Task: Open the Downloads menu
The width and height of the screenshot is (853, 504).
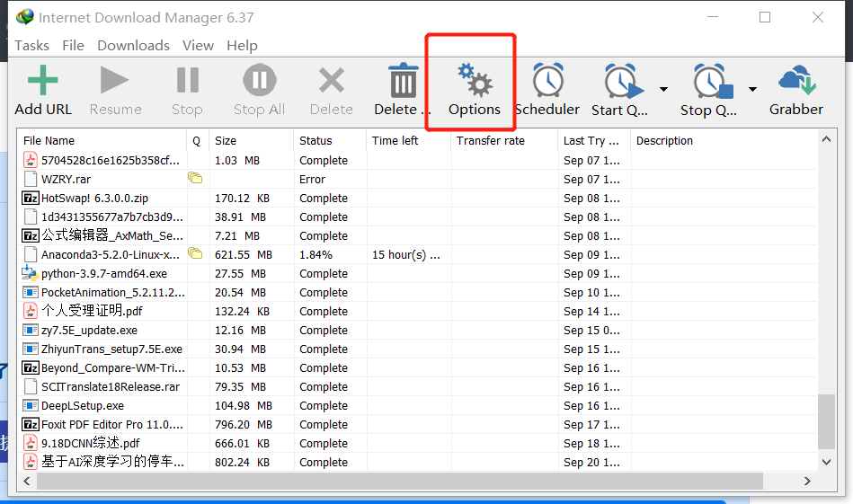Action: coord(133,46)
